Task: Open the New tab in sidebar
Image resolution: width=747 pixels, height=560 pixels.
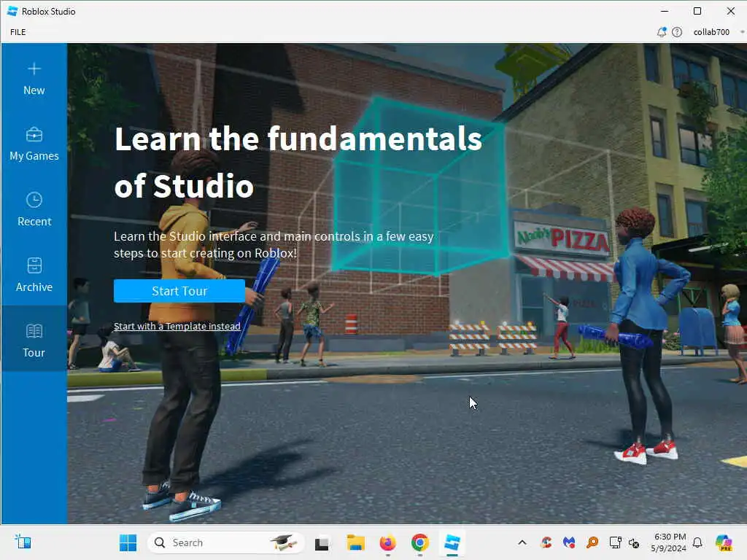Action: (34, 79)
